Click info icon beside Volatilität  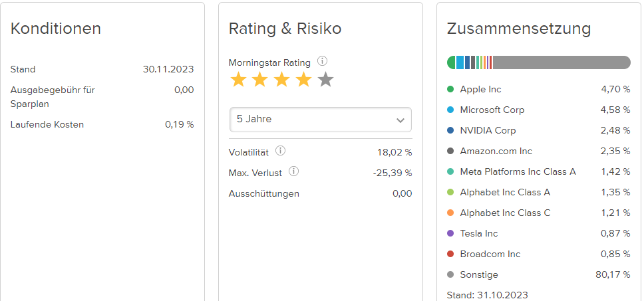[280, 151]
